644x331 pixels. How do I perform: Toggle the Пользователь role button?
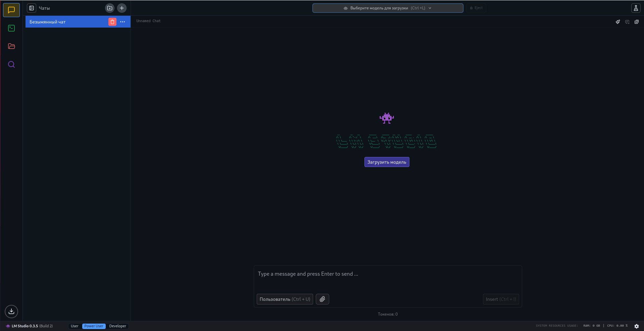point(285,299)
